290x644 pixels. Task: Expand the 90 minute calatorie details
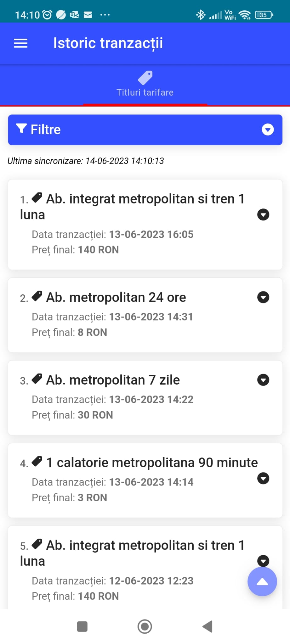pos(263,478)
